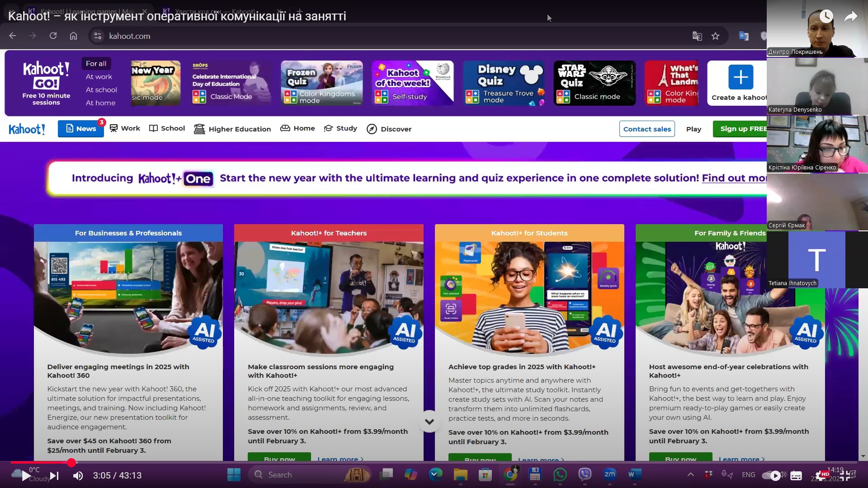Select the At home filter
The image size is (868, 488).
click(100, 103)
